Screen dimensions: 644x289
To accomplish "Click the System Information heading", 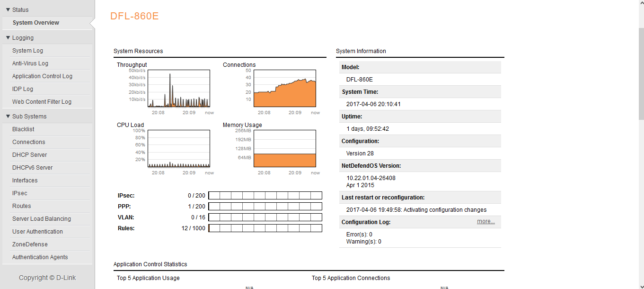I will coord(361,51).
